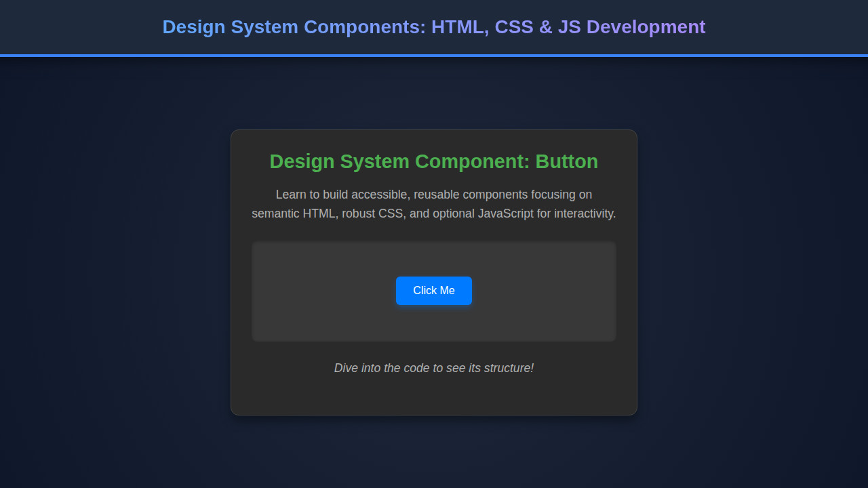Click the page title in the top header
The width and height of the screenshot is (868, 488).
(433, 27)
